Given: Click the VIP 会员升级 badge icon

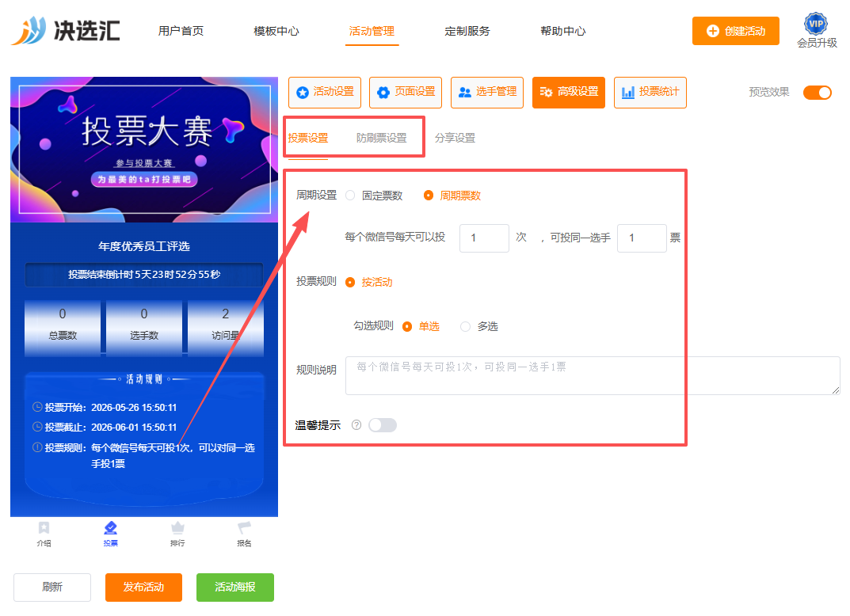Looking at the screenshot, I should click(x=816, y=24).
